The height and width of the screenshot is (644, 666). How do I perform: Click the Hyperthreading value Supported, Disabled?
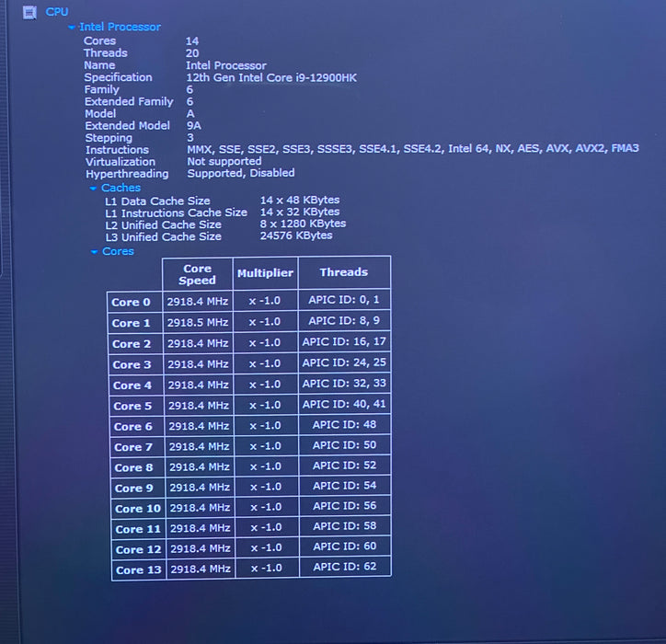point(241,173)
